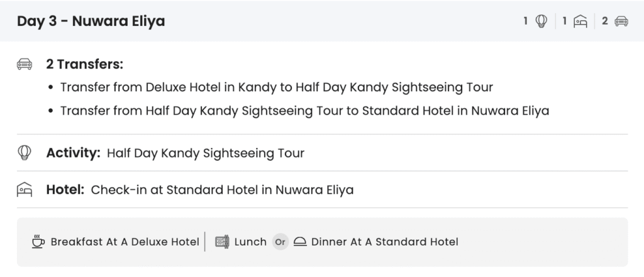644x277 pixels.
Task: Click the bed icon beside Hotel
Action: tap(25, 189)
